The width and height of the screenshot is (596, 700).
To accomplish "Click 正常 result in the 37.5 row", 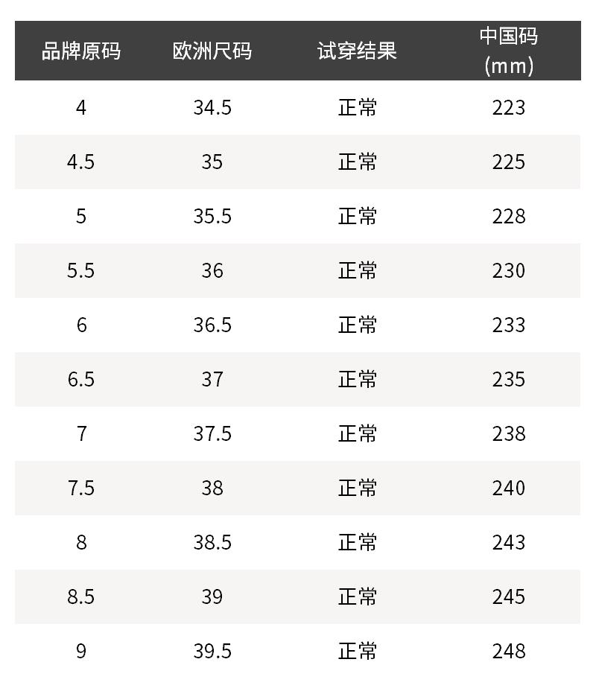I will point(358,434).
